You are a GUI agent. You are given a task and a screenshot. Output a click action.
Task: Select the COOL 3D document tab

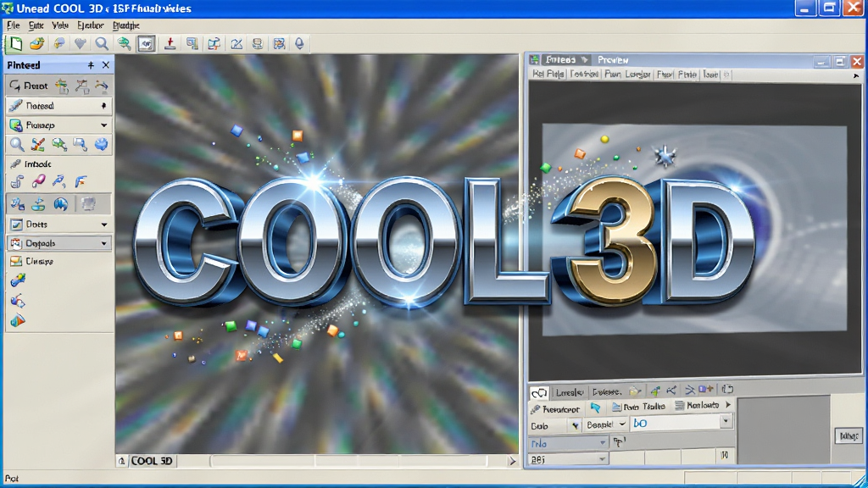[151, 461]
